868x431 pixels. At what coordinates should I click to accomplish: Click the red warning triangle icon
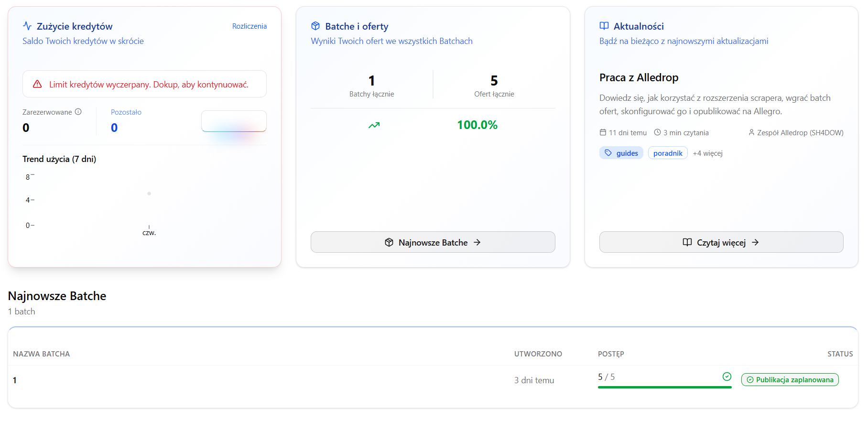[37, 84]
